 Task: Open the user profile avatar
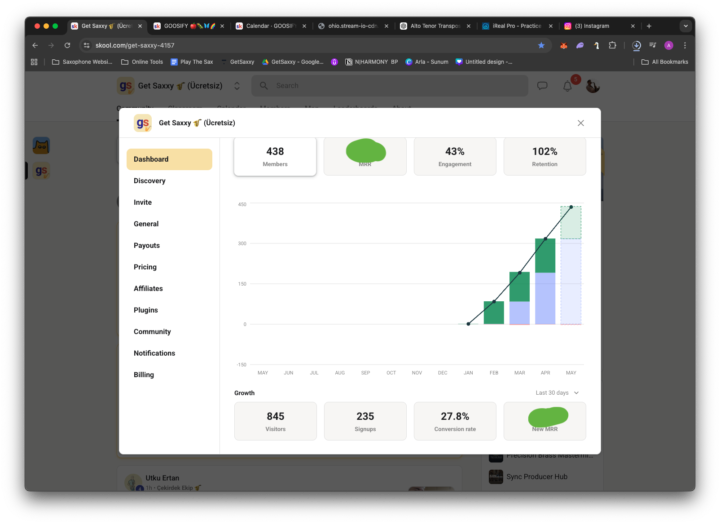tap(592, 86)
